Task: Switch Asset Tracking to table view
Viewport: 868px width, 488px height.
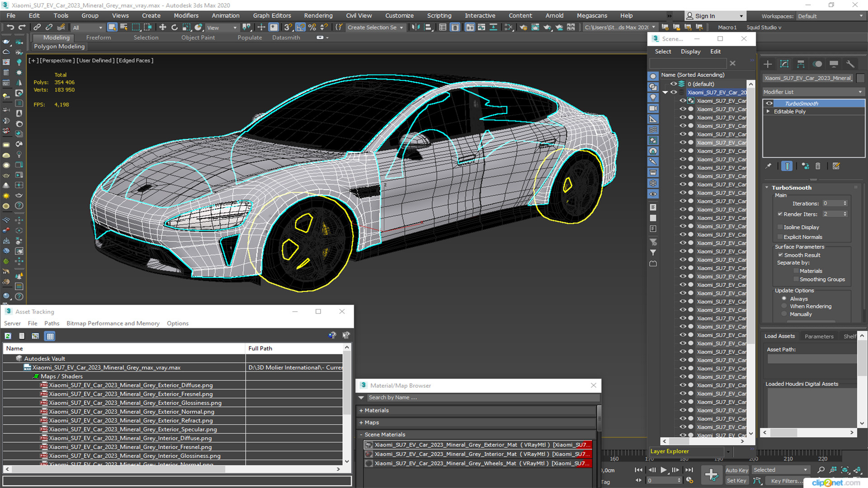Action: point(50,336)
